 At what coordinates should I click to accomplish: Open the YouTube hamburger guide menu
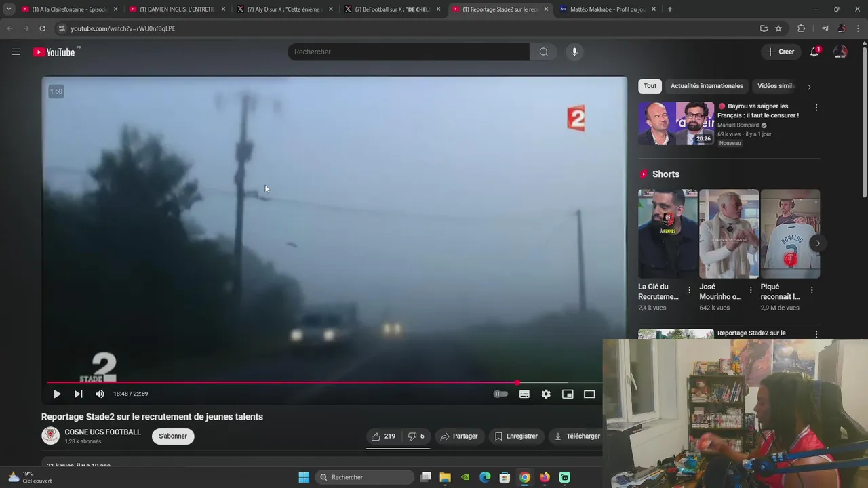[x=16, y=52]
